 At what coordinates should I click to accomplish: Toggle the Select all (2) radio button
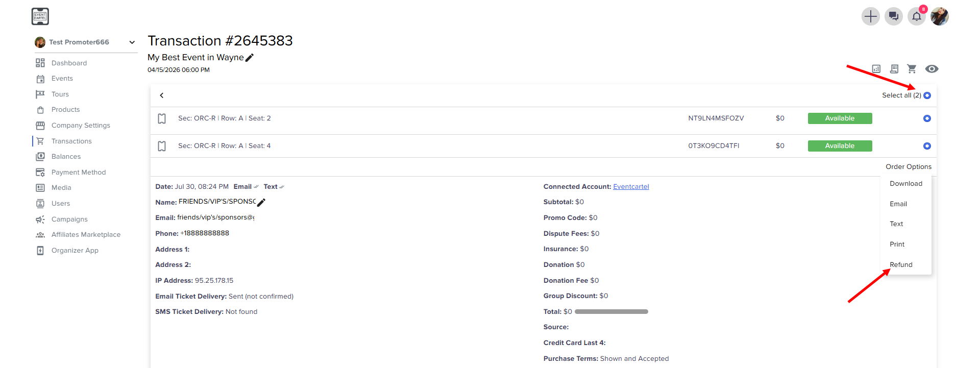[x=927, y=95]
